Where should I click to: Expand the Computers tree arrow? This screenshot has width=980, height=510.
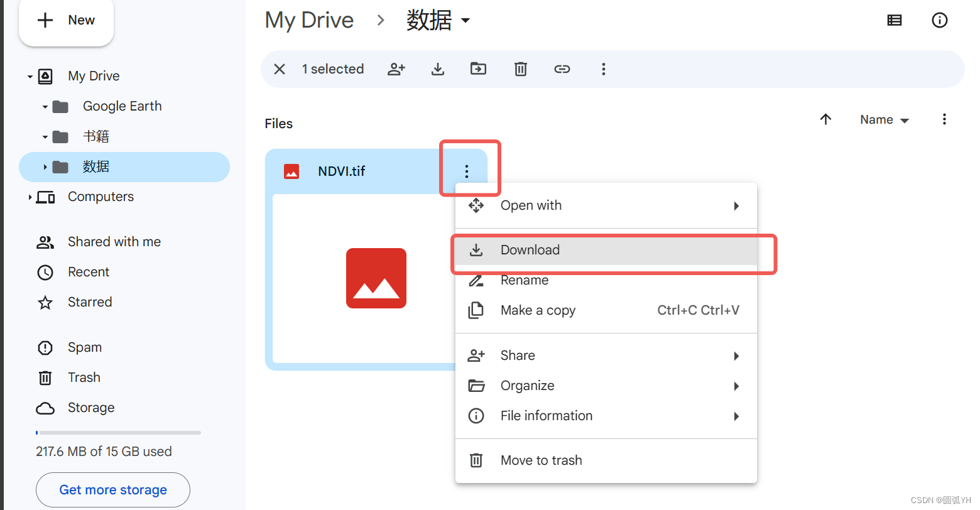(30, 197)
